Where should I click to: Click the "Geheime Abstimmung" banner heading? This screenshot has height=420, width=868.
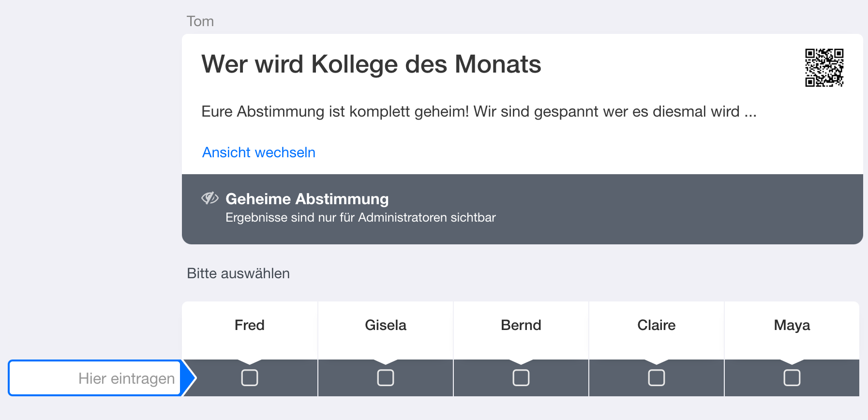pyautogui.click(x=307, y=199)
